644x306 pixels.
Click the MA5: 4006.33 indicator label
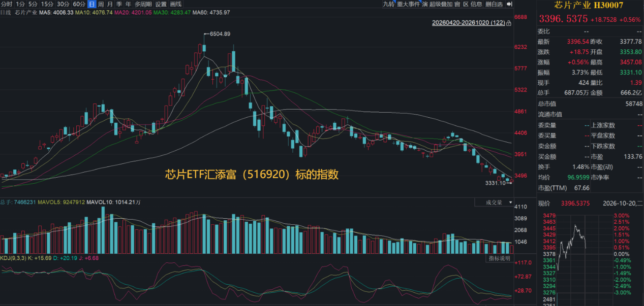click(x=56, y=12)
